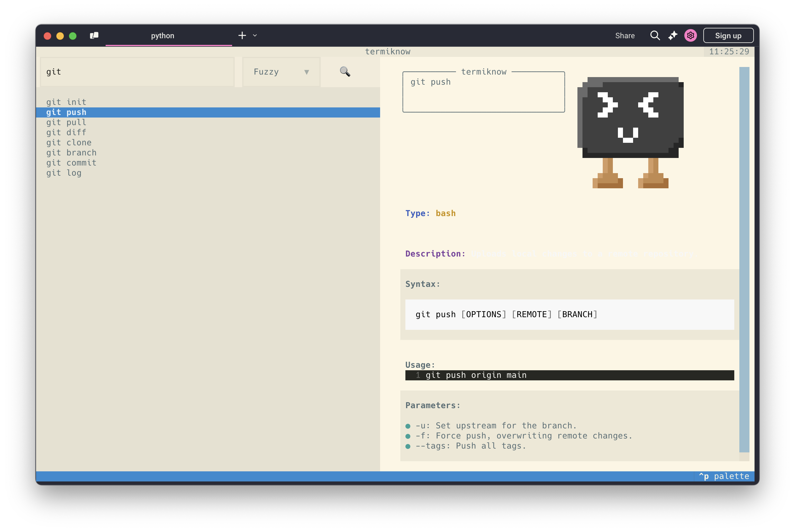Open the pink settings gear icon

(690, 36)
